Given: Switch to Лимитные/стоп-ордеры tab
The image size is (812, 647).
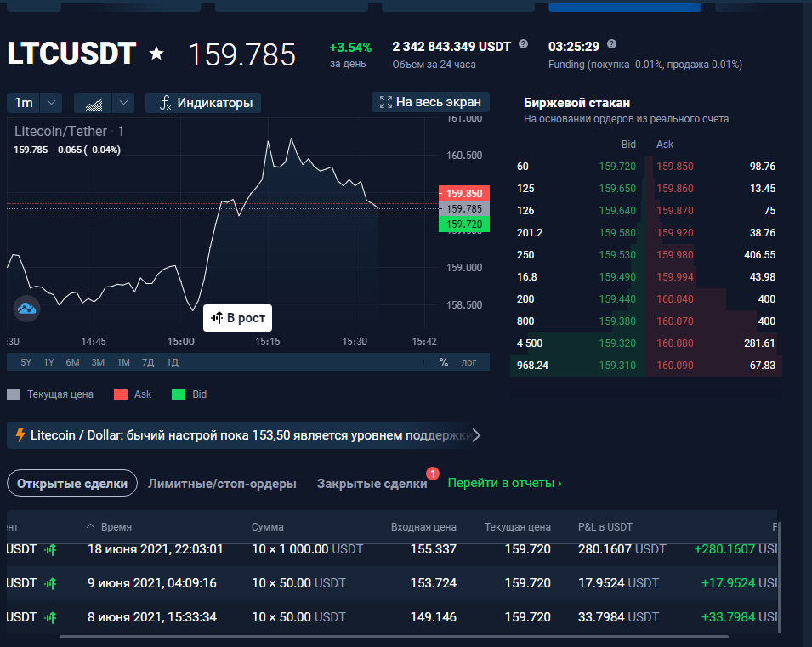Looking at the screenshot, I should point(222,483).
